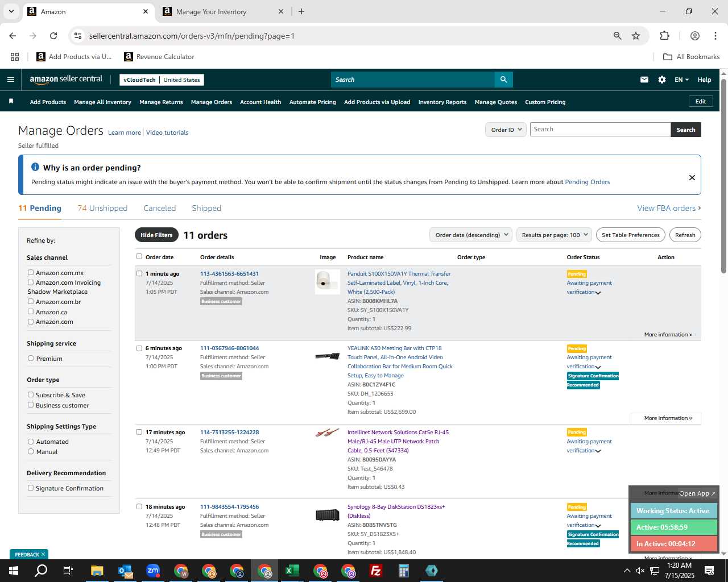Open the browser extensions puzzle icon
This screenshot has height=582, width=728.
[664, 36]
